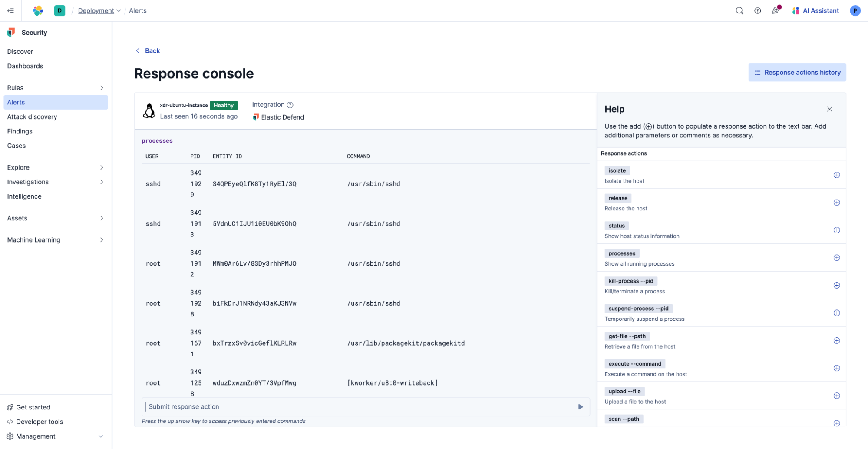
Task: Click the search magnifier in the top bar
Action: click(x=739, y=10)
